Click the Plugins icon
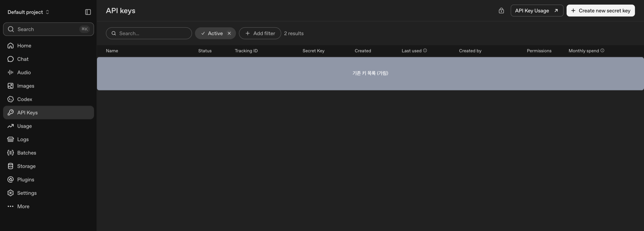The width and height of the screenshot is (644, 231). (10, 179)
